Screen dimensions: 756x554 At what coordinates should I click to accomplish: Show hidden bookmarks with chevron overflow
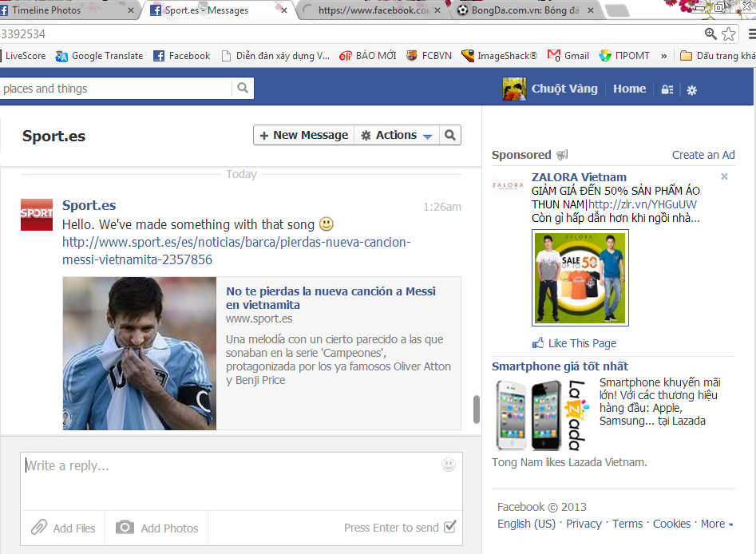click(x=664, y=56)
